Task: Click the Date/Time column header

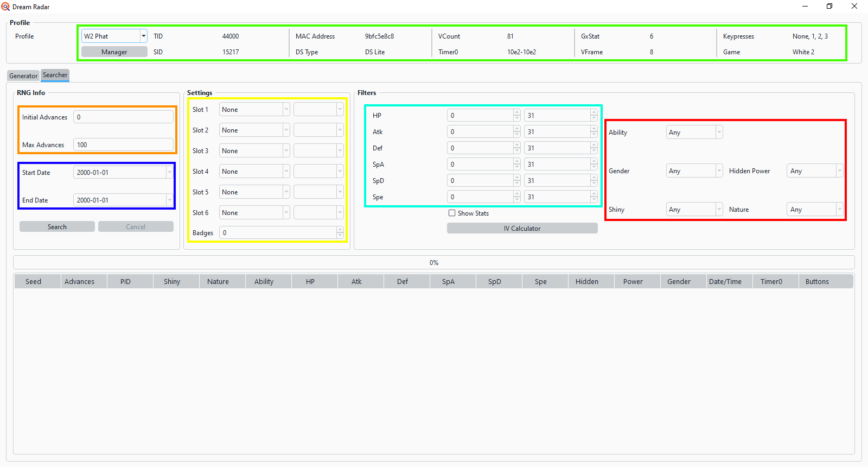Action: coord(729,282)
